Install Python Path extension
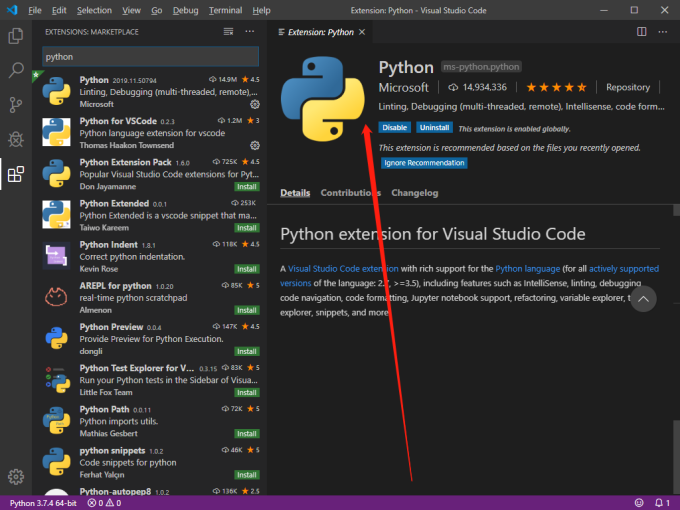680x510 pixels. coord(247,434)
